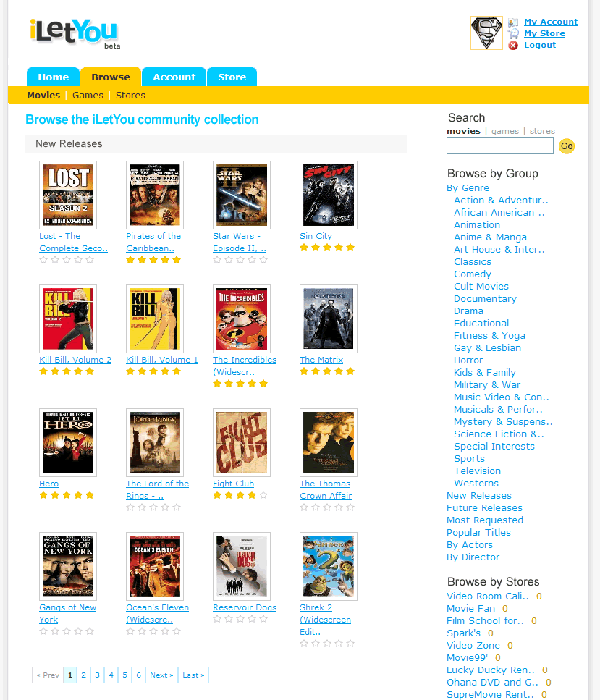Switch search scope to games
The height and width of the screenshot is (700, 600).
click(x=505, y=131)
